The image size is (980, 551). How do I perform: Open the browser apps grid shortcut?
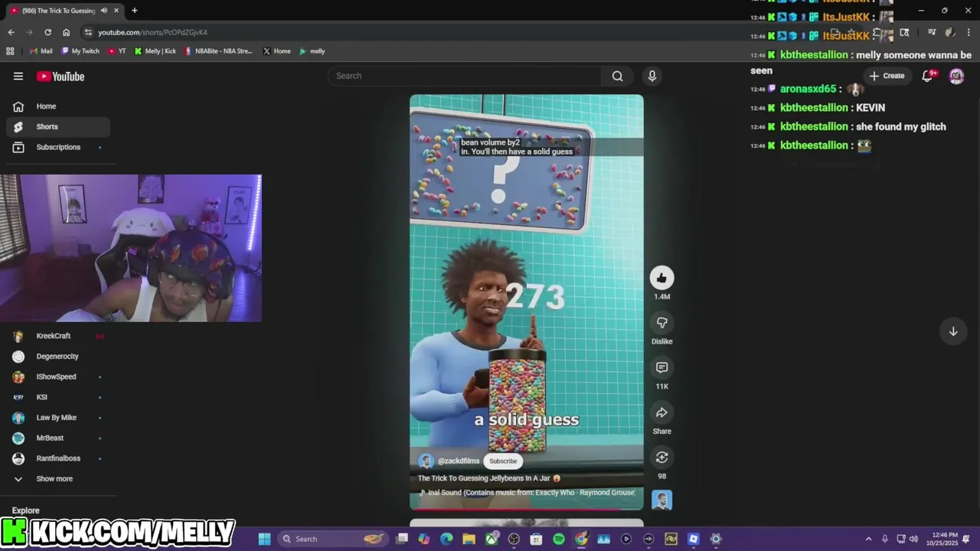tap(10, 51)
